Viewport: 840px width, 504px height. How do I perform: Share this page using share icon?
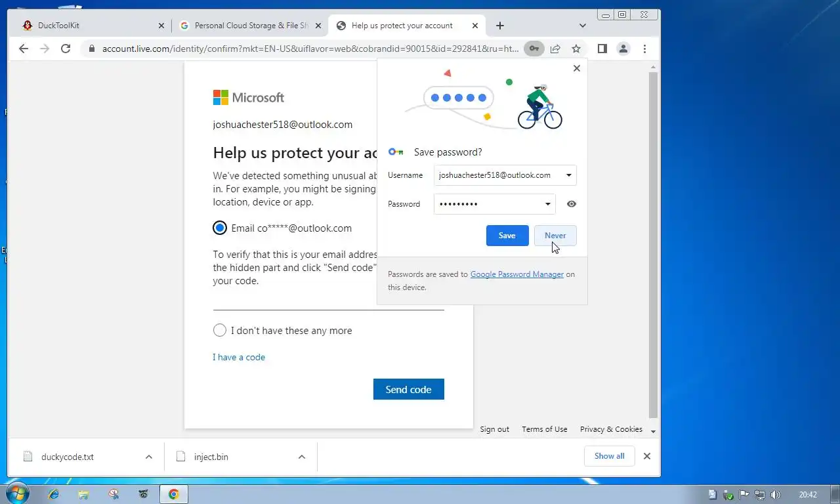coord(555,49)
